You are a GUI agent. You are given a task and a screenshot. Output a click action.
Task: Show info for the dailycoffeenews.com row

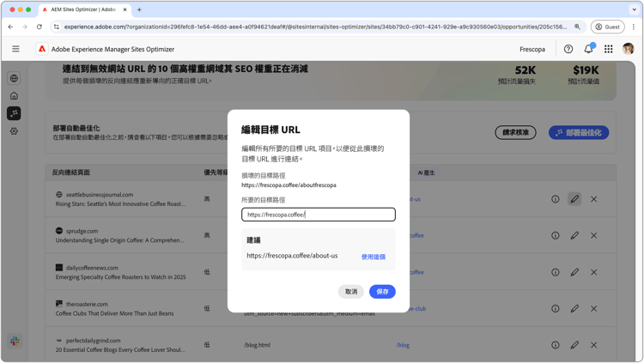coord(556,272)
